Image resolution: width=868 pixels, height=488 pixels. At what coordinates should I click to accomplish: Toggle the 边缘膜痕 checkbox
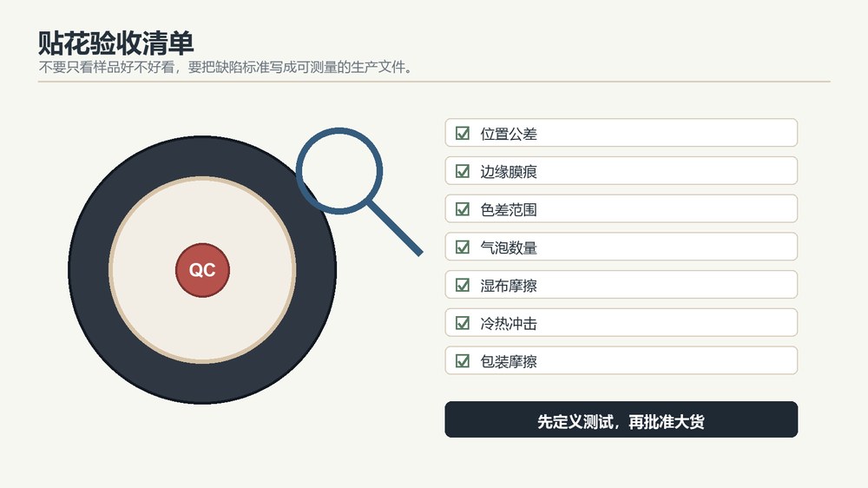click(x=463, y=171)
